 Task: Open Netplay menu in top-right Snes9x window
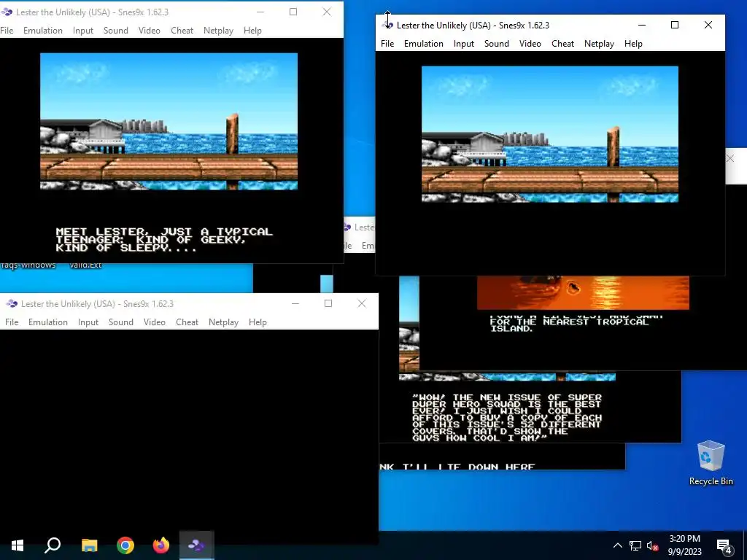(x=599, y=43)
